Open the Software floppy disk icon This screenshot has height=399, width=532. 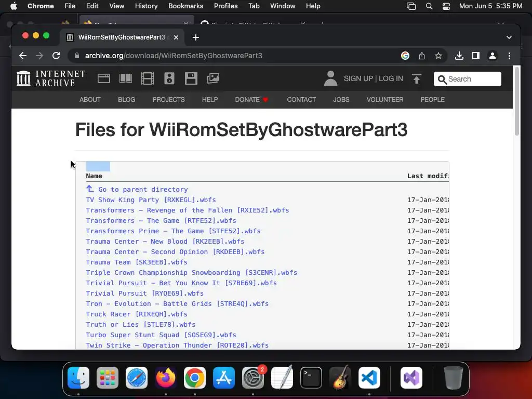pyautogui.click(x=191, y=78)
